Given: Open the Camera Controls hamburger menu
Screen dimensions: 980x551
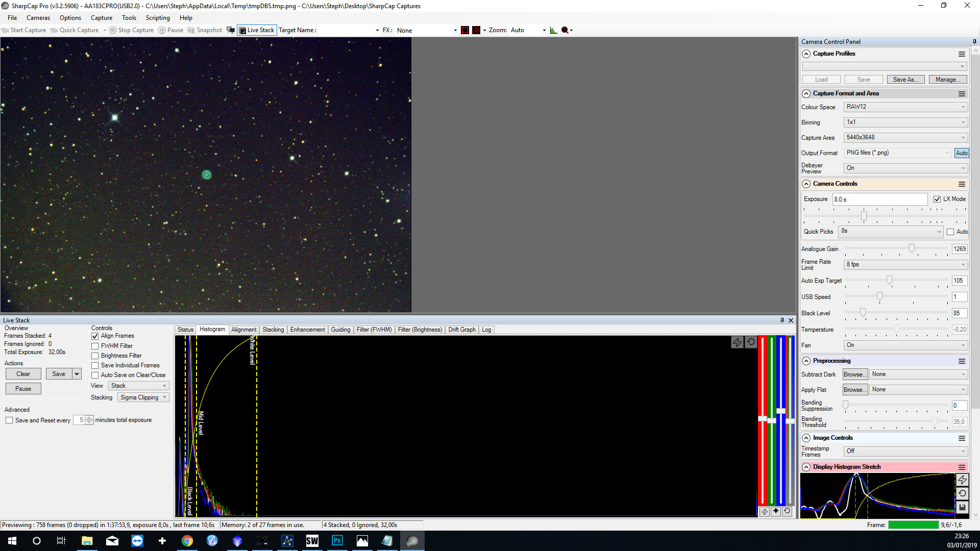Looking at the screenshot, I should 962,184.
